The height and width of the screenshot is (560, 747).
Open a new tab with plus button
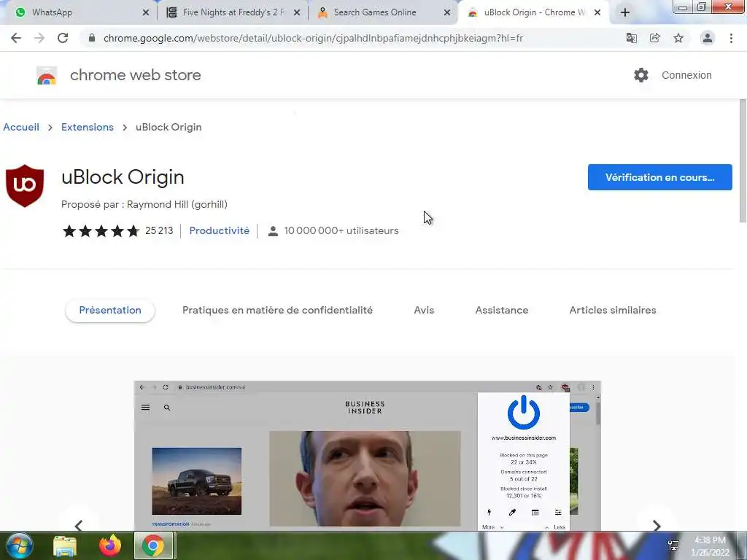pos(625,12)
